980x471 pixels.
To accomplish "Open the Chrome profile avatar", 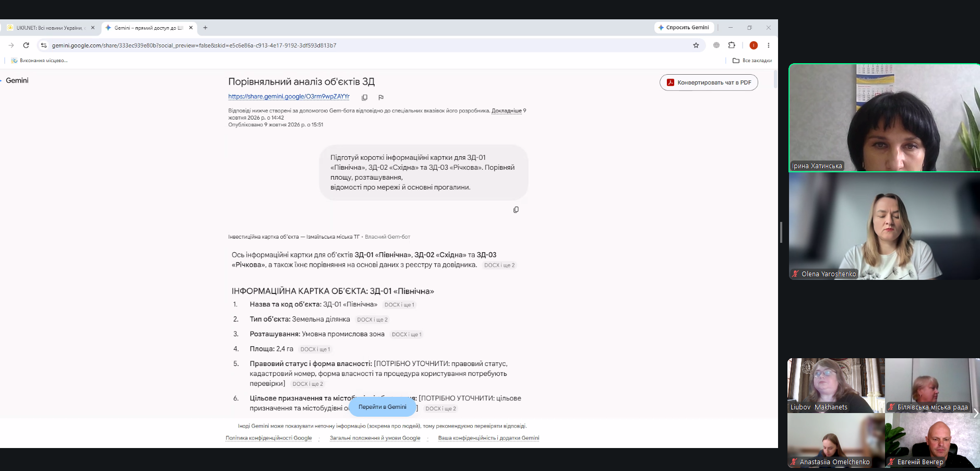I will pyautogui.click(x=754, y=45).
